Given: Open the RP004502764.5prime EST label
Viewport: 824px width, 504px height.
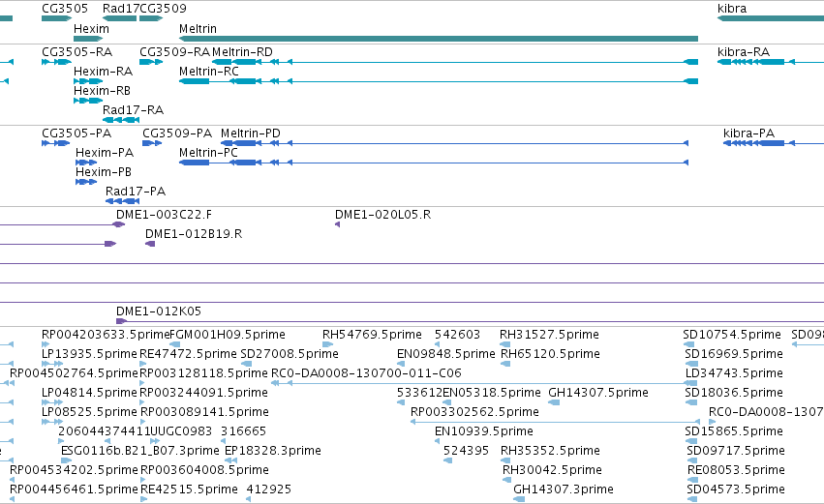Looking at the screenshot, I should click(x=74, y=373).
